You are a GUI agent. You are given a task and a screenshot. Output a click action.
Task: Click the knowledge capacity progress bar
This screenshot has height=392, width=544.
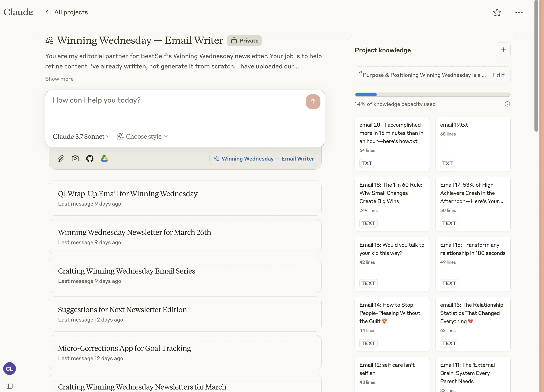432,94
